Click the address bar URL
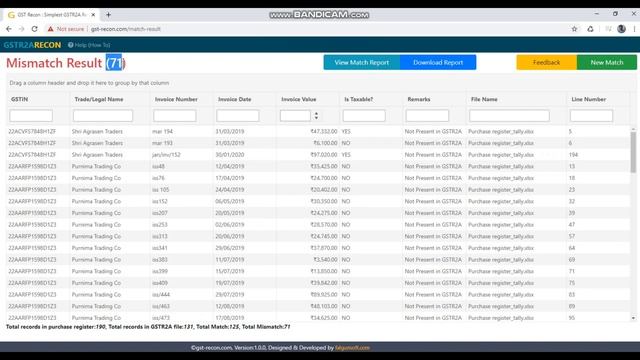Screen dimensions: 640x360 (126, 29)
